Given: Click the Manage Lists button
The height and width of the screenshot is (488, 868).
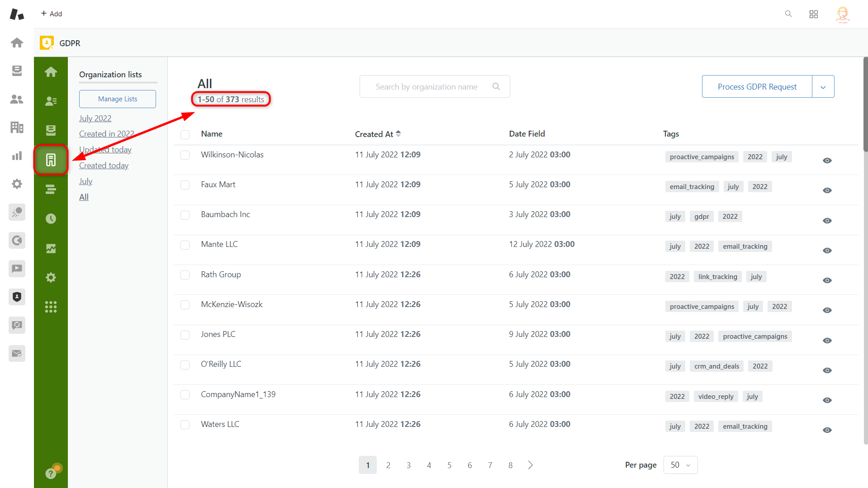Looking at the screenshot, I should click(118, 99).
